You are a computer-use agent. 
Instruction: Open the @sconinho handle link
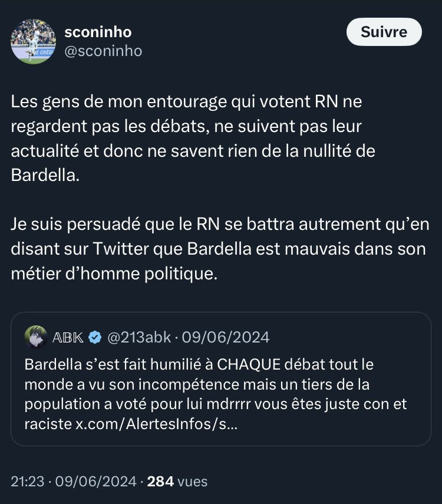coord(103,51)
